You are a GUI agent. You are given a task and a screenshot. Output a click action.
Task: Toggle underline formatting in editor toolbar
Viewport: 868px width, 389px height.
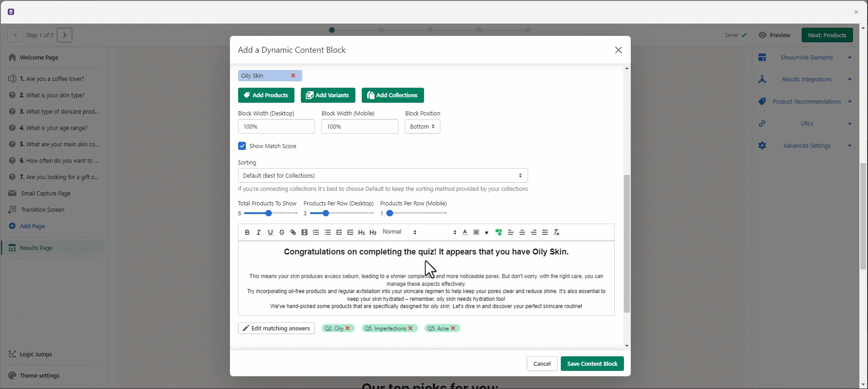pos(270,232)
